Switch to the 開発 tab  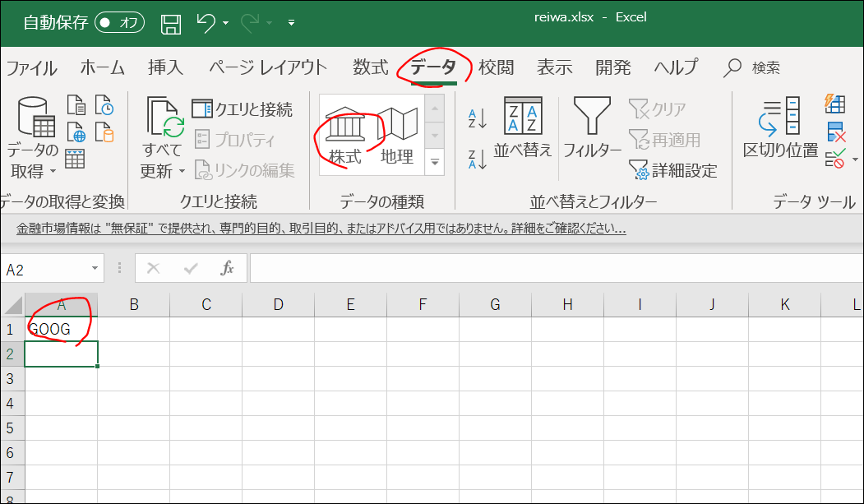click(613, 68)
